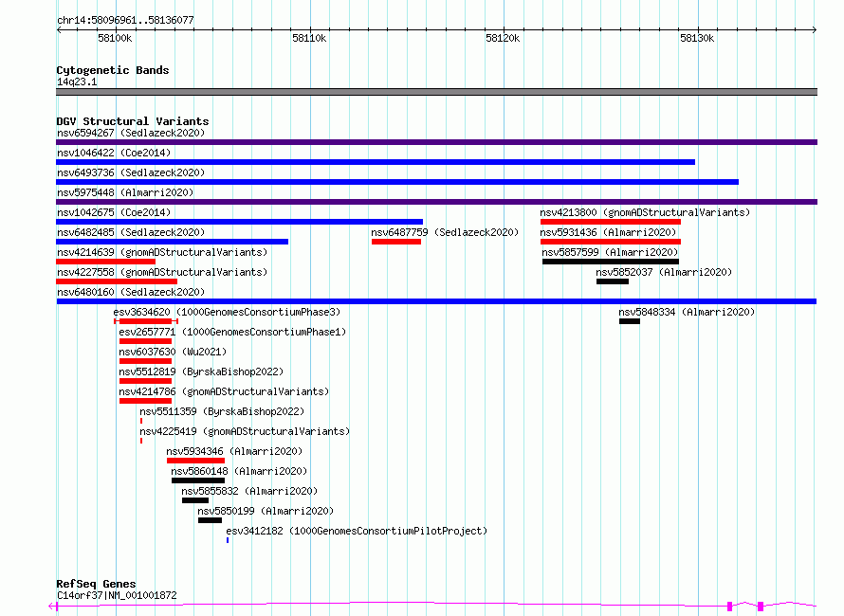Viewport: 844px width, 616px height.
Task: Open the nsv6493736 (Sedlazeck2020) variant label
Action: click(x=131, y=172)
